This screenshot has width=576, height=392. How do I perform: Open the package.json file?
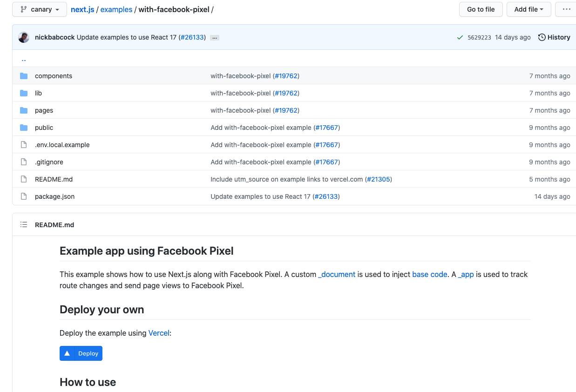[x=54, y=196]
